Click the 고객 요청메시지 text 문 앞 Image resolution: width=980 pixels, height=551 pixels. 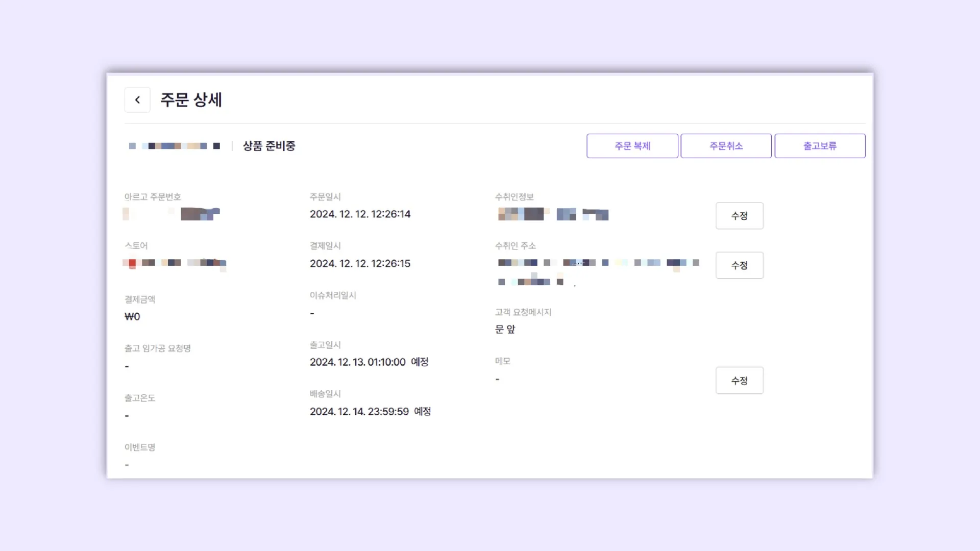click(505, 330)
